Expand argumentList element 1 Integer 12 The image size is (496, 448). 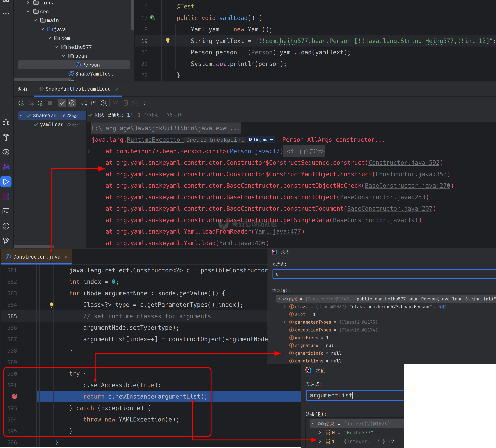click(x=320, y=441)
